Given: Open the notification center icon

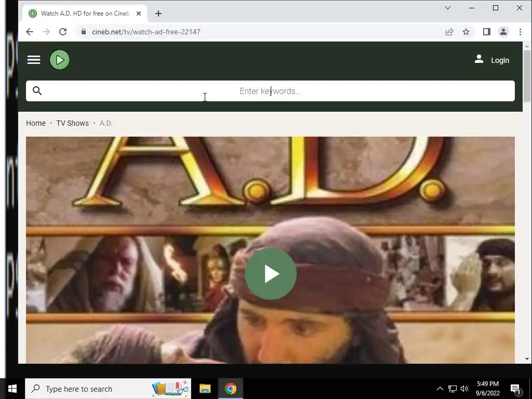Looking at the screenshot, I should click(x=515, y=389).
